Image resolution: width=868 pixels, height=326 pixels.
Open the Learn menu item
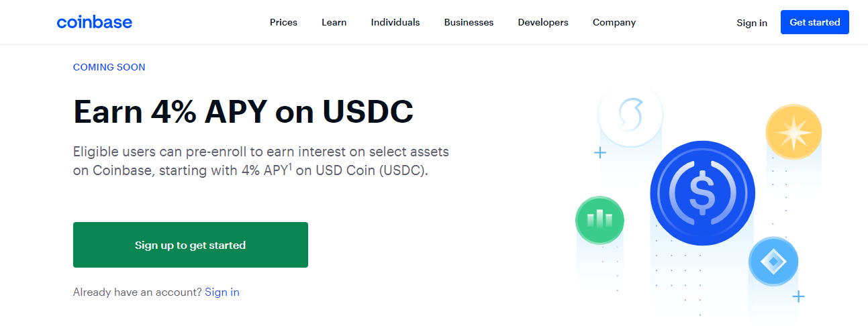(x=334, y=22)
